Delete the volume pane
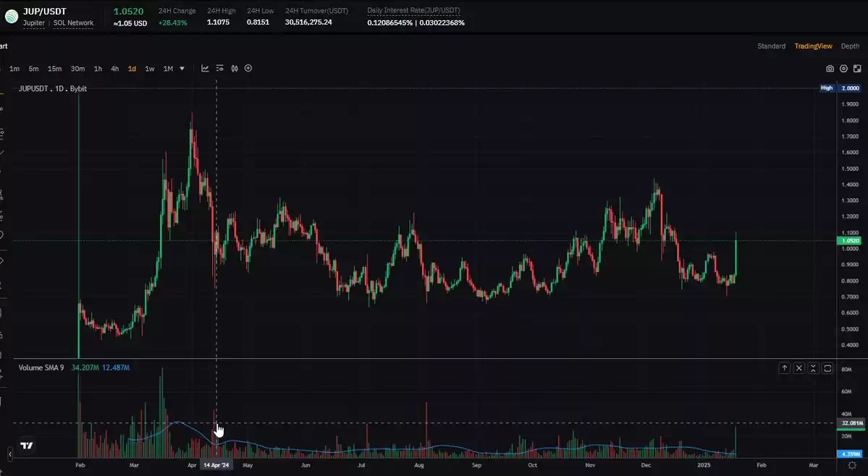 click(799, 368)
